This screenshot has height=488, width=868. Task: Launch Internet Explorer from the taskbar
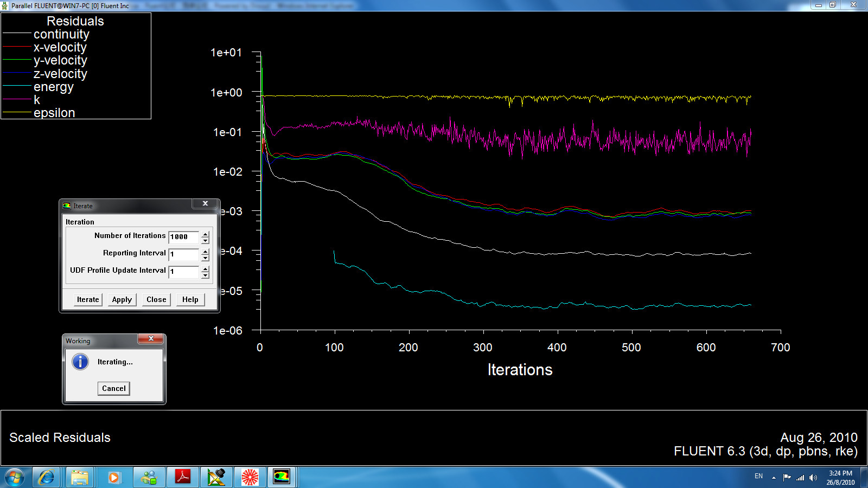(46, 477)
